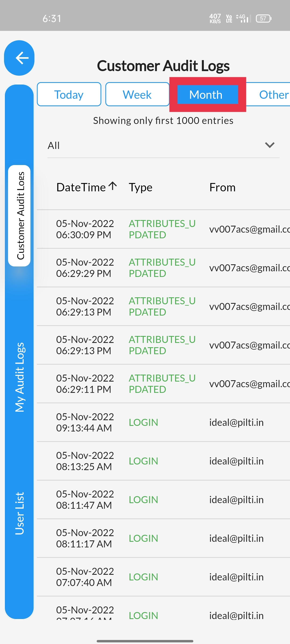Sort by the DateTime ascending arrow
This screenshot has width=290, height=644.
pyautogui.click(x=113, y=186)
